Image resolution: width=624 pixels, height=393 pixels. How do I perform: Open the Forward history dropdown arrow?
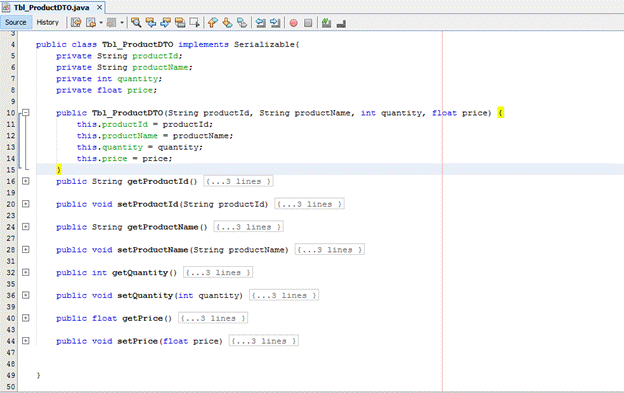coord(122,23)
